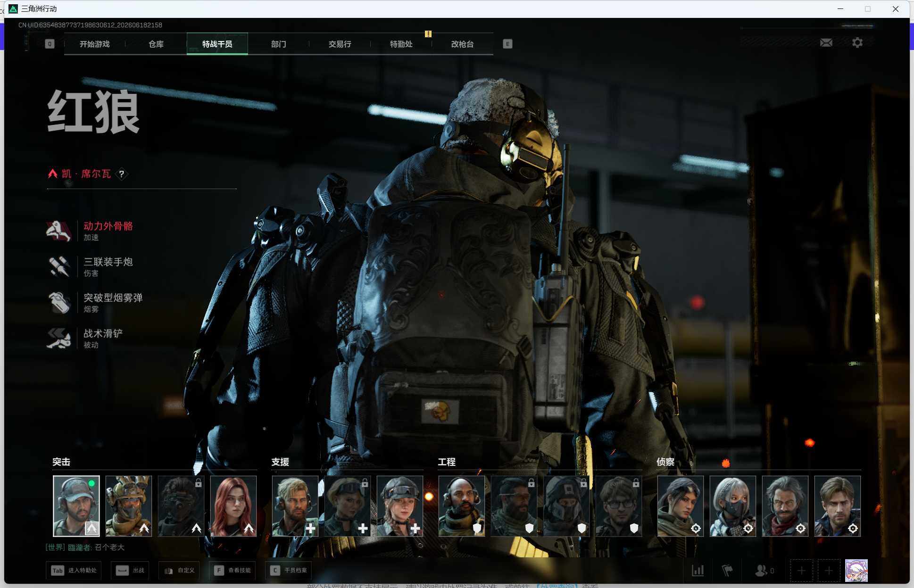The width and height of the screenshot is (914, 588).
Task: Select the locked dark-visor 突击 operator portrait
Action: click(x=181, y=506)
